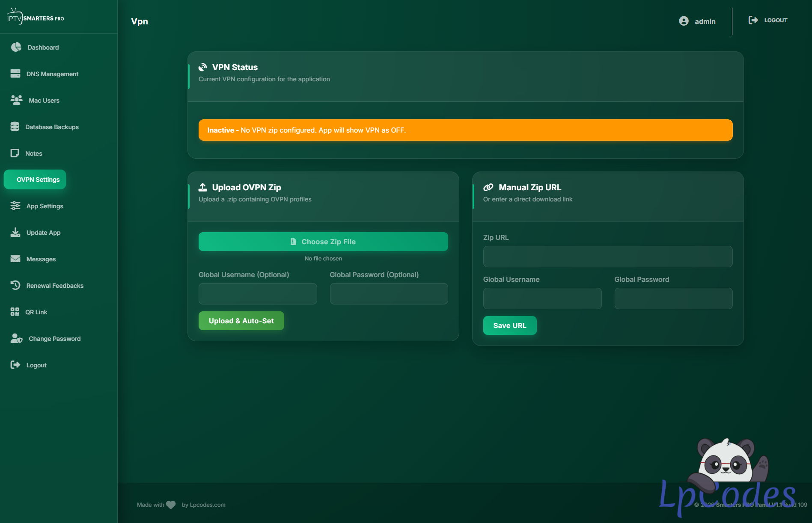Open the Lpcodes.com footer link
Image resolution: width=812 pixels, height=523 pixels.
tap(208, 505)
